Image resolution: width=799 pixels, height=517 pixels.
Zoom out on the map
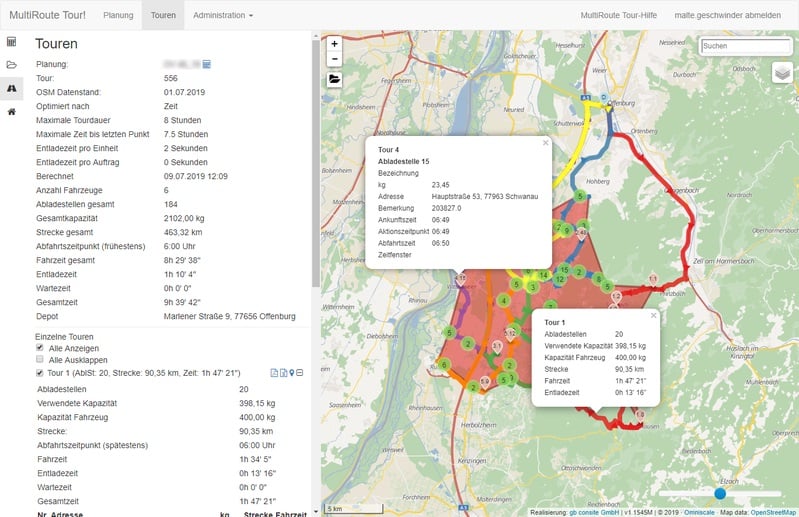(334, 60)
